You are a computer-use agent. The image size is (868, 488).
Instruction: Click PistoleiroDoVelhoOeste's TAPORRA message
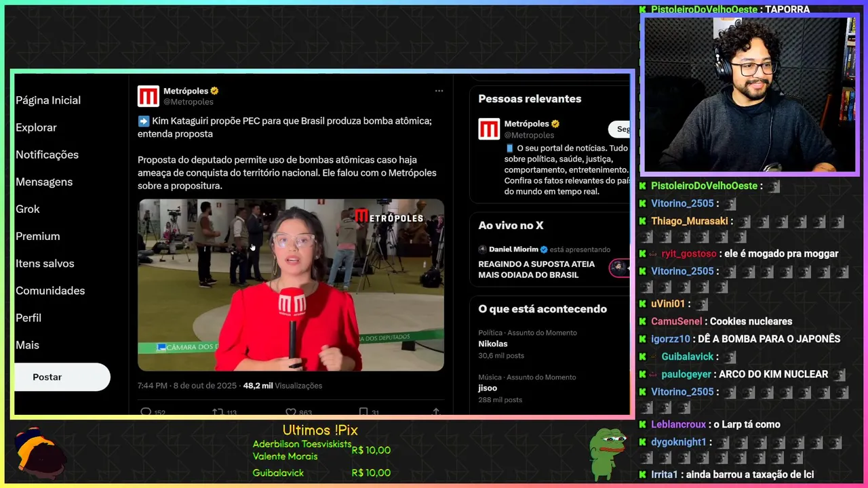point(787,9)
